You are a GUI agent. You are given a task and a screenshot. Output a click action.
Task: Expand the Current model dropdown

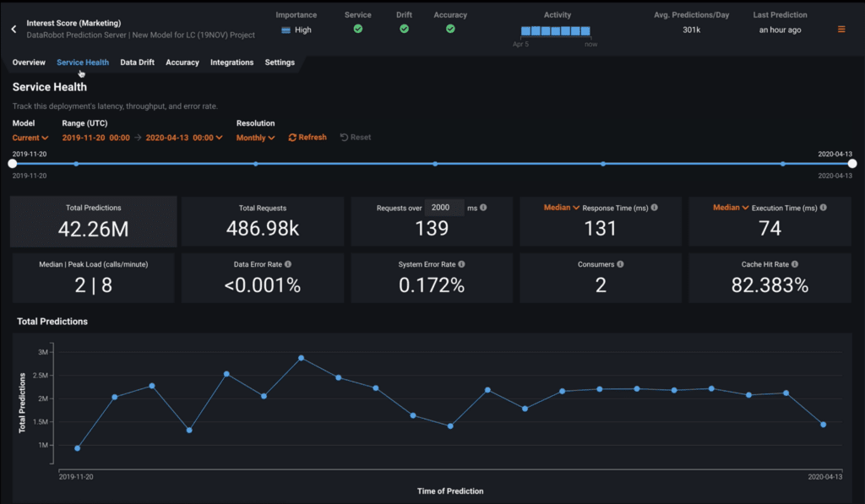[x=30, y=138]
